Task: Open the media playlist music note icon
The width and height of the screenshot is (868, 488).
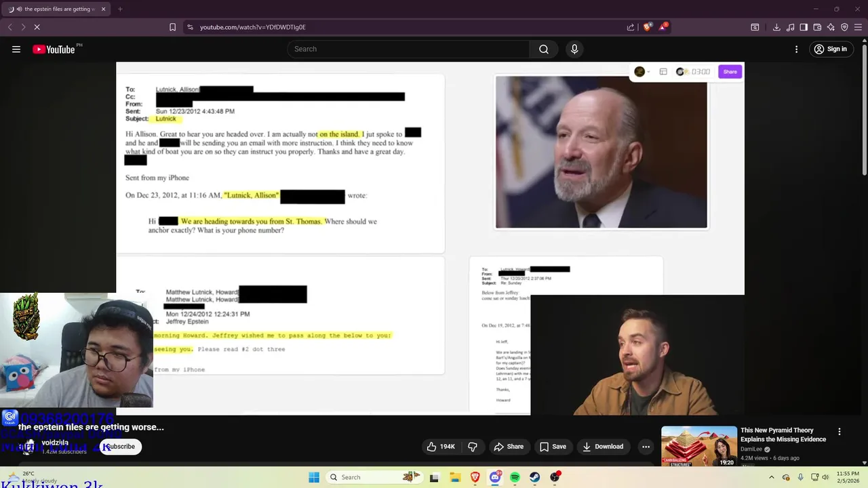Action: tap(790, 27)
